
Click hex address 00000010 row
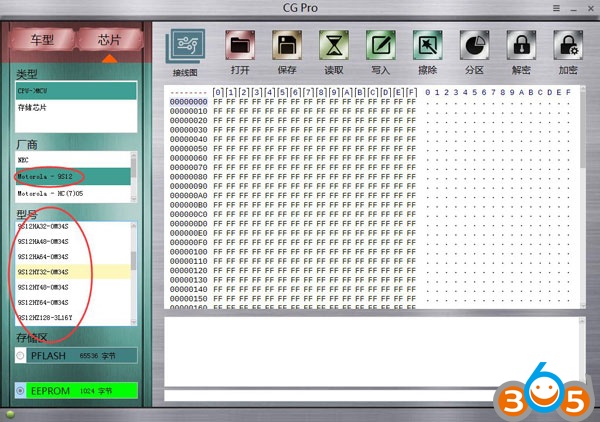[x=189, y=111]
